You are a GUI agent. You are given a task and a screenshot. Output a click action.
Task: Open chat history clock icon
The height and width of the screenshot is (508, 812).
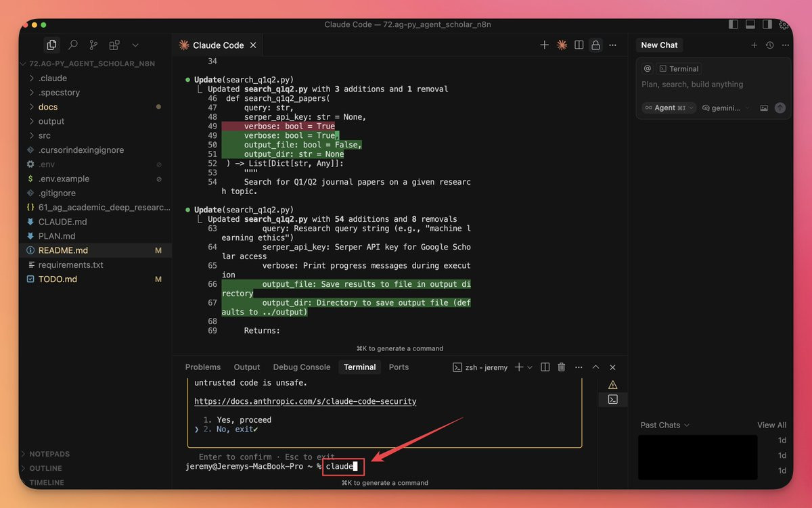point(769,45)
